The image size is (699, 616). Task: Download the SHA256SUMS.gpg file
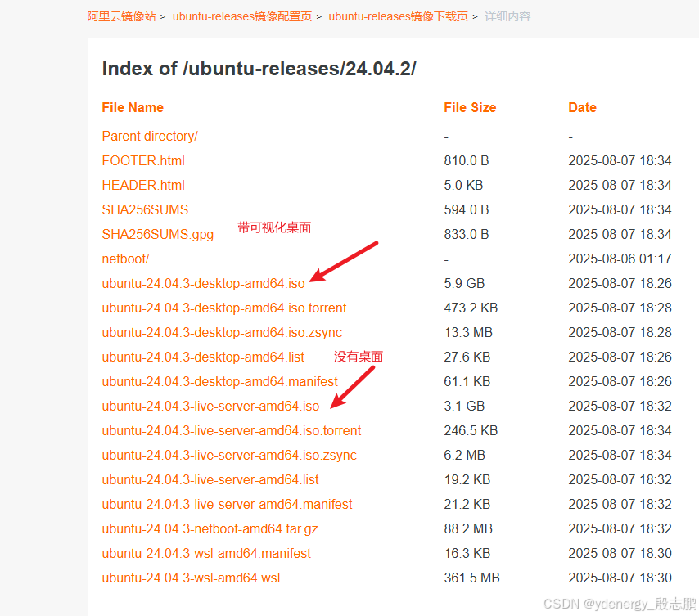pyautogui.click(x=158, y=234)
